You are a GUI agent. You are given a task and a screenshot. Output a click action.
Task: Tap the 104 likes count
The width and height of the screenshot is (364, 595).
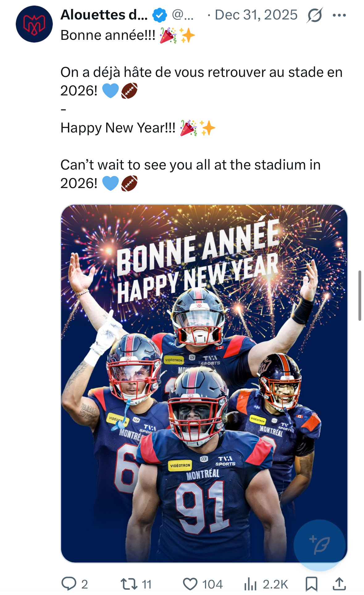tap(212, 584)
